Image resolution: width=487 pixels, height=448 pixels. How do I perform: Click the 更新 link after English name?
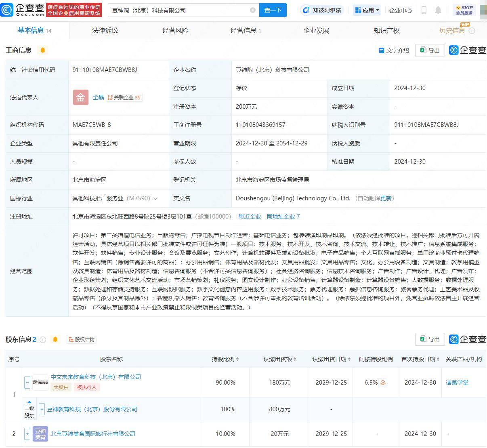tap(386, 198)
